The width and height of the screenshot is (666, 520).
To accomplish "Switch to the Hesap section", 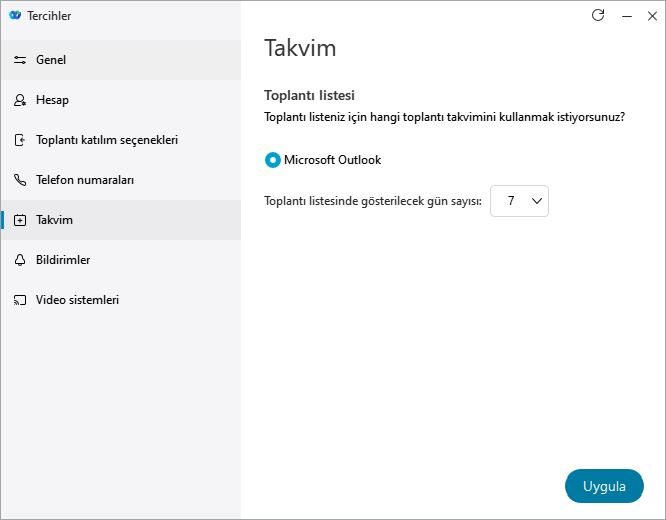I will [x=121, y=100].
